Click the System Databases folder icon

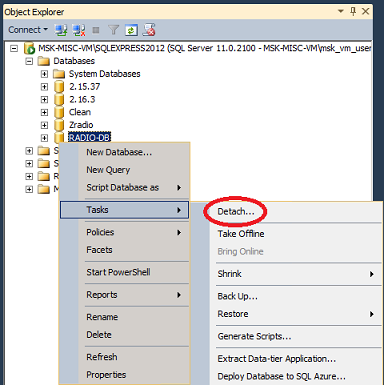59,74
